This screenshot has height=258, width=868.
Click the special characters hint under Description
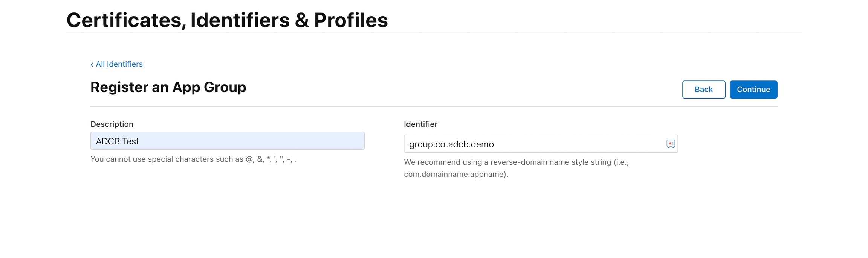(x=194, y=159)
